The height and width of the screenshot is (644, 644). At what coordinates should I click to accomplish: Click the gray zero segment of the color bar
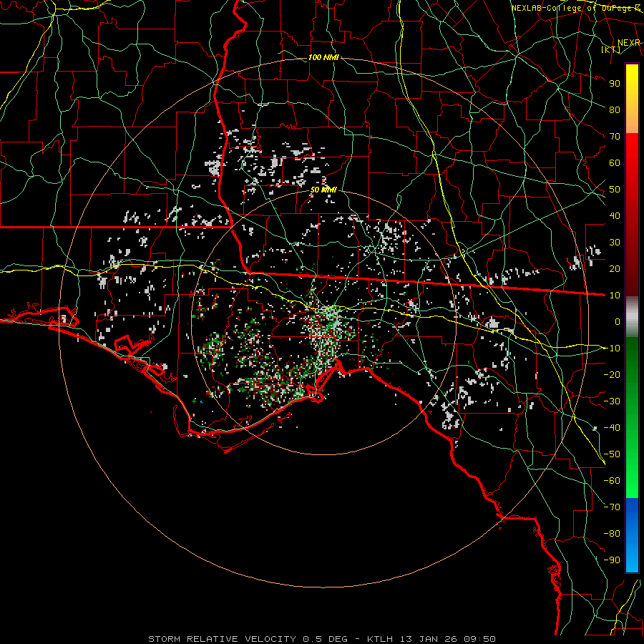(x=632, y=317)
